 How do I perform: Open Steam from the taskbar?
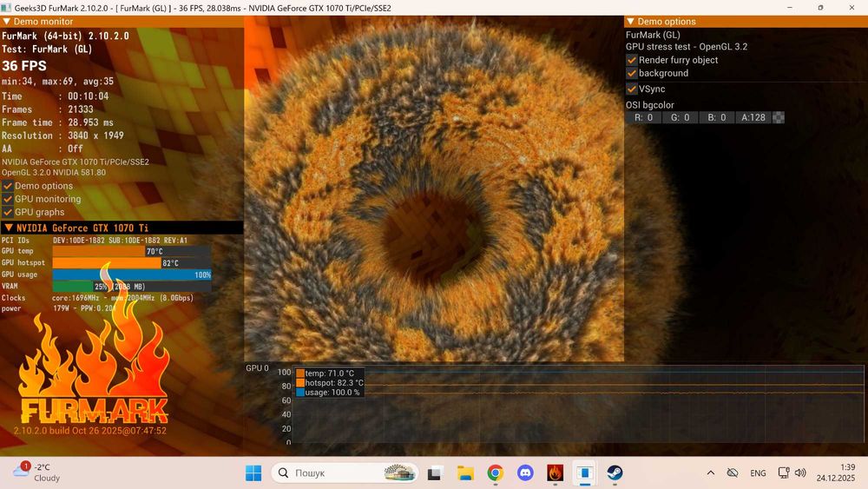tap(615, 473)
